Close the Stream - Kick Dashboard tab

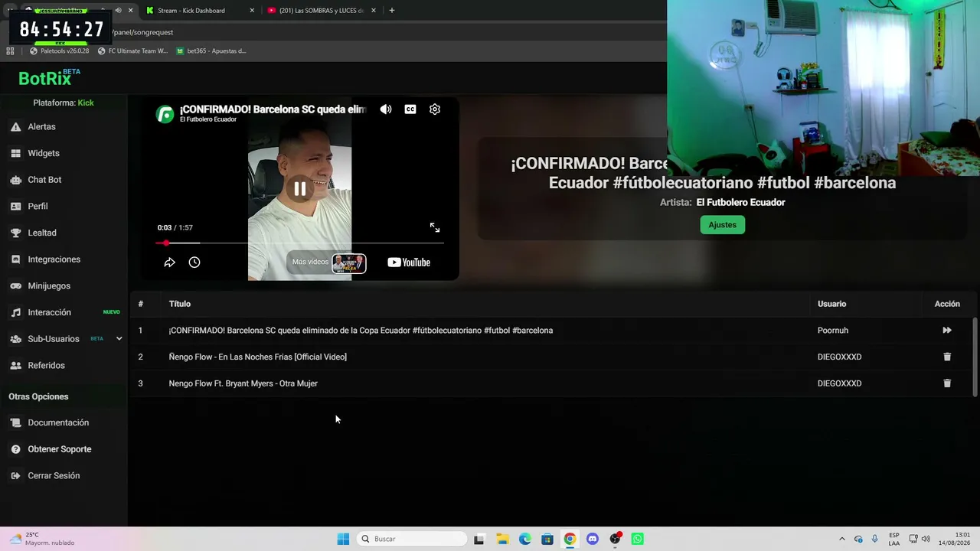click(x=252, y=11)
